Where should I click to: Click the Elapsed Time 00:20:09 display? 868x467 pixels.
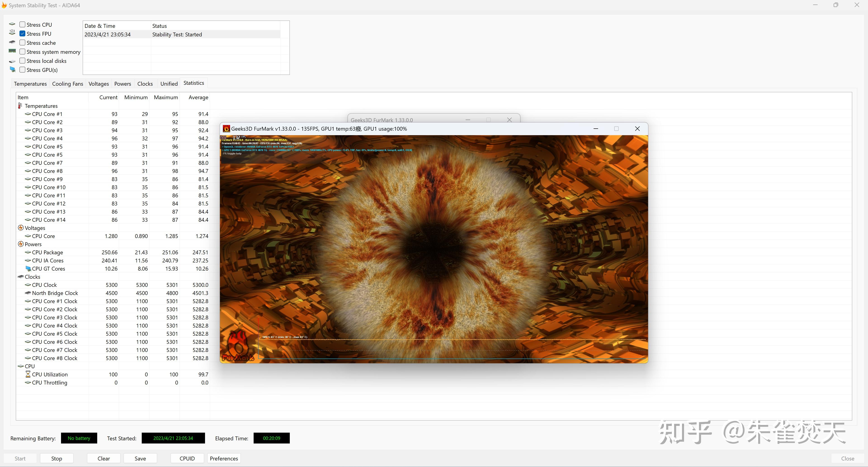point(271,438)
